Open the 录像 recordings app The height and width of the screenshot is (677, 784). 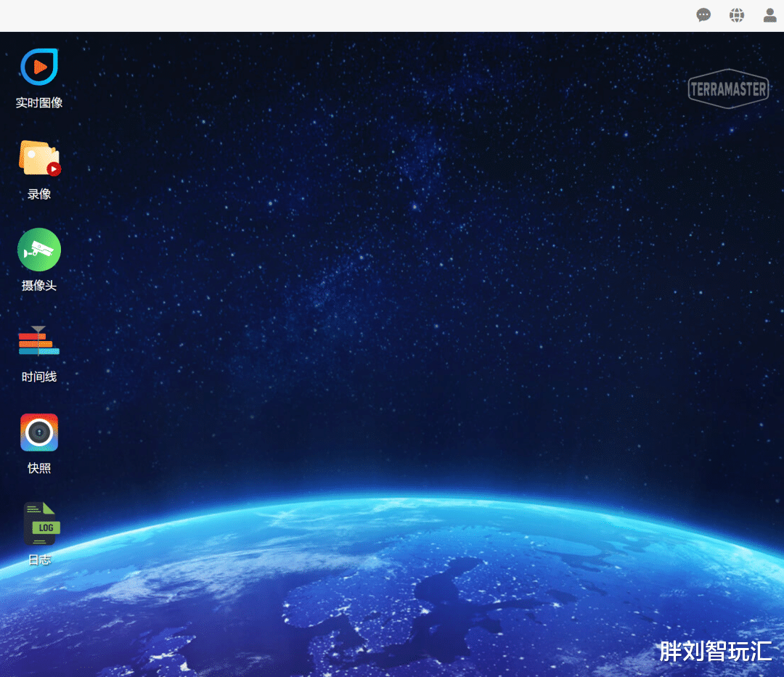pyautogui.click(x=39, y=158)
